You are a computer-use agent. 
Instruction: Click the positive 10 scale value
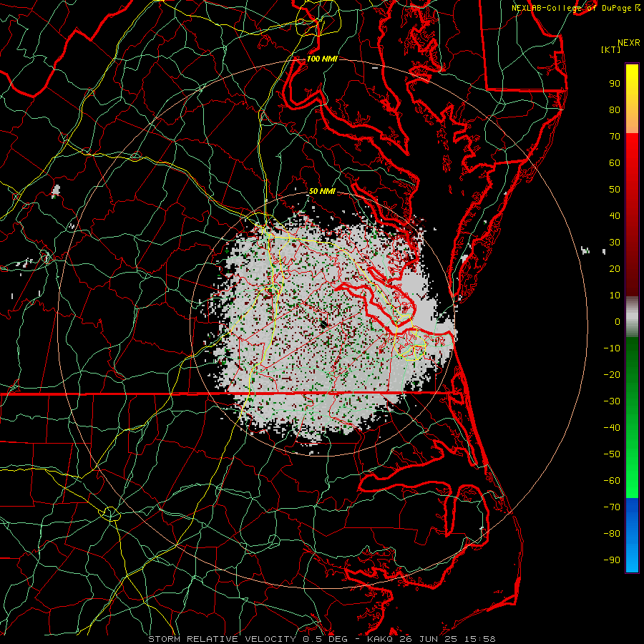tap(615, 296)
